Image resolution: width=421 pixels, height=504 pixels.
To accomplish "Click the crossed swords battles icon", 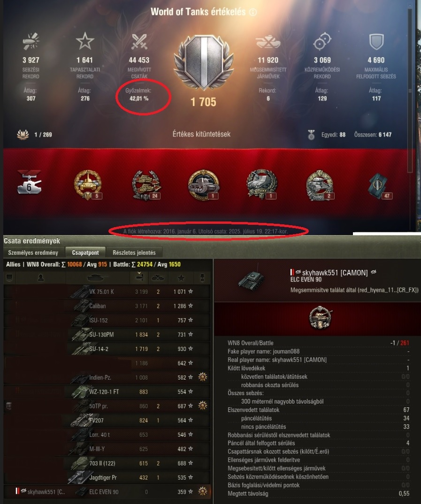I will click(x=139, y=41).
